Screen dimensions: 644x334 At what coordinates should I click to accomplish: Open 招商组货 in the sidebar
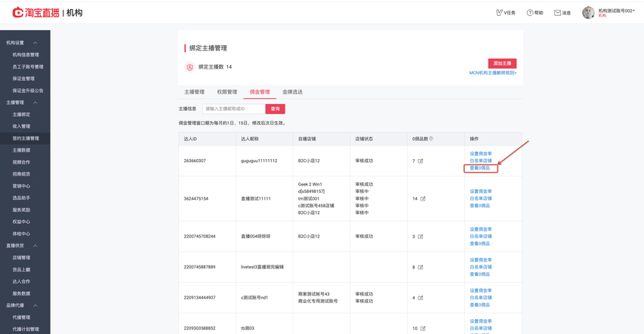point(21,174)
